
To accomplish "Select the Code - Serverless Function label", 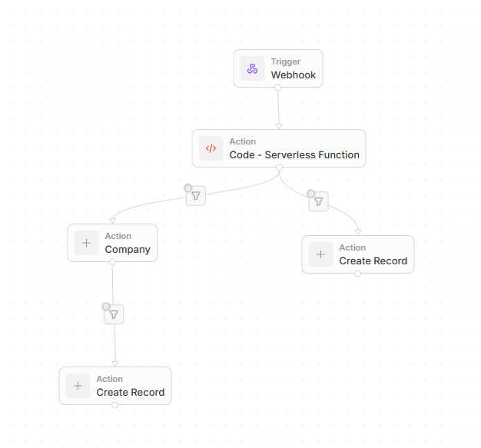I will pos(294,154).
